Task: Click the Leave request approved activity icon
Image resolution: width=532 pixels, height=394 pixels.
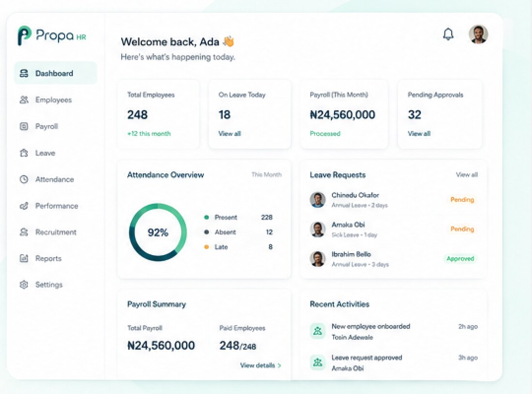Action: (x=318, y=363)
